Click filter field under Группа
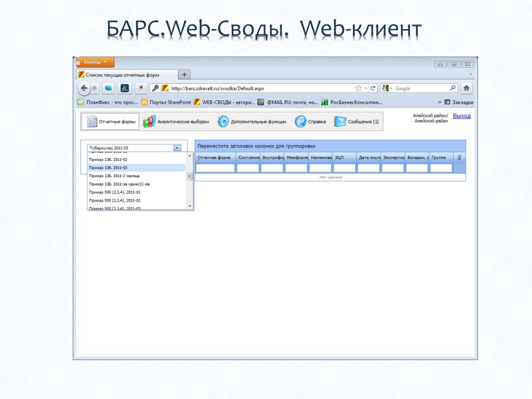This screenshot has height=399, width=532. click(x=441, y=168)
